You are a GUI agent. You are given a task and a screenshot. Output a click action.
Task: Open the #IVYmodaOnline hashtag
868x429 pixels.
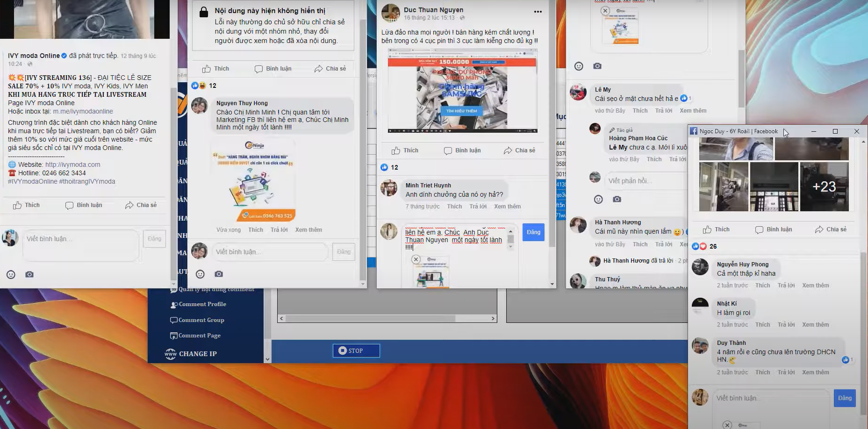[x=33, y=181]
